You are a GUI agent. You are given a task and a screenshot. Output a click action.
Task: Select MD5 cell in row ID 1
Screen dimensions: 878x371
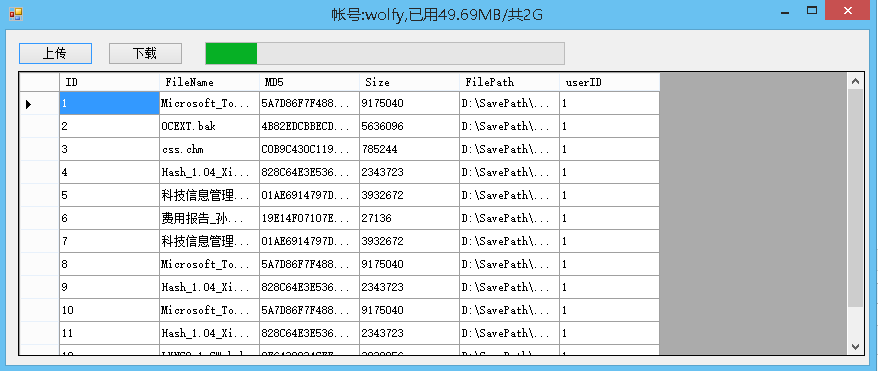point(310,104)
